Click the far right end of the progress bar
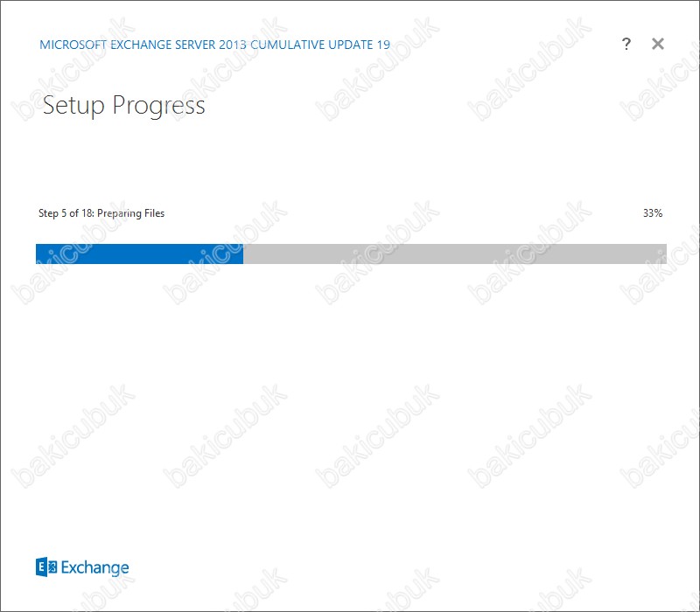 (664, 254)
